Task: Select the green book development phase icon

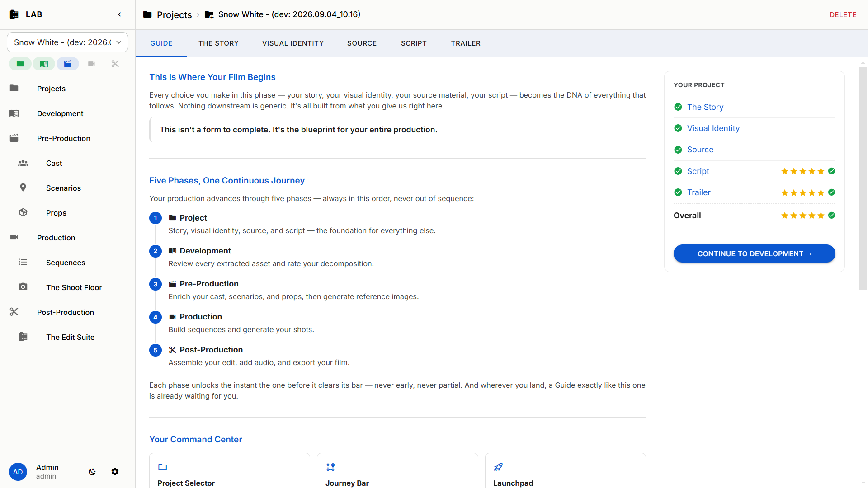Action: (x=44, y=64)
